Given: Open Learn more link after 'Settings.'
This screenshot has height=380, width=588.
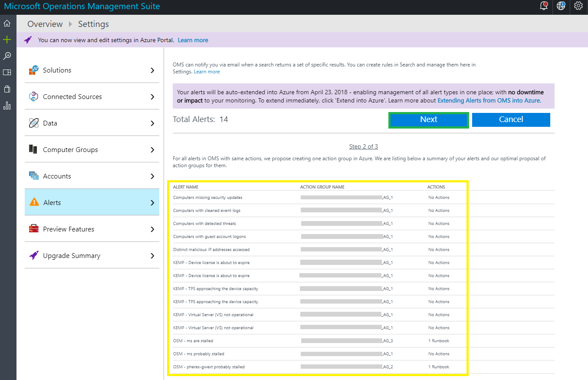Looking at the screenshot, I should pos(207,72).
